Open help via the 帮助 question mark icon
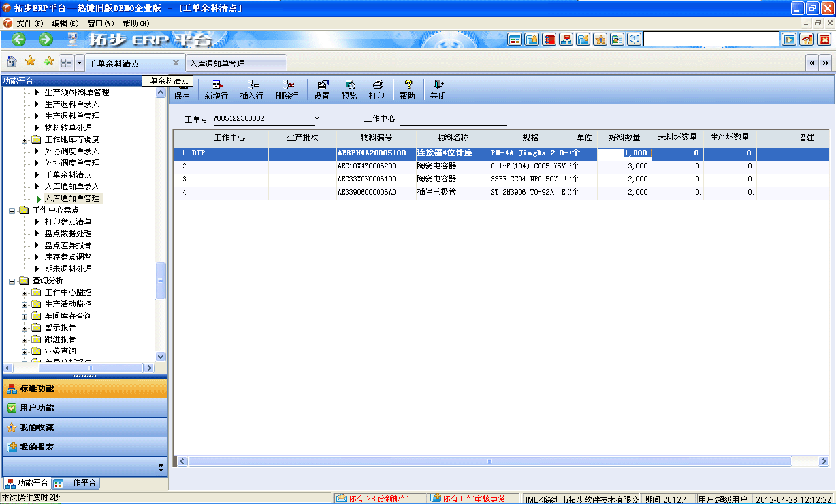 click(x=407, y=89)
